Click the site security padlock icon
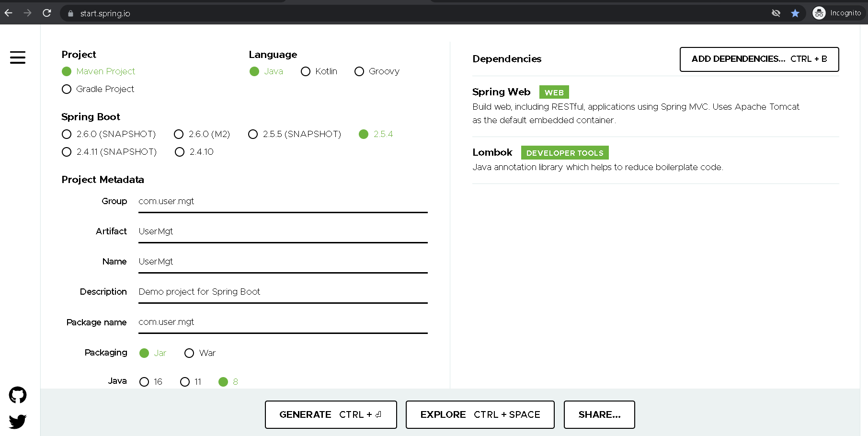The height and width of the screenshot is (436, 868). (70, 13)
